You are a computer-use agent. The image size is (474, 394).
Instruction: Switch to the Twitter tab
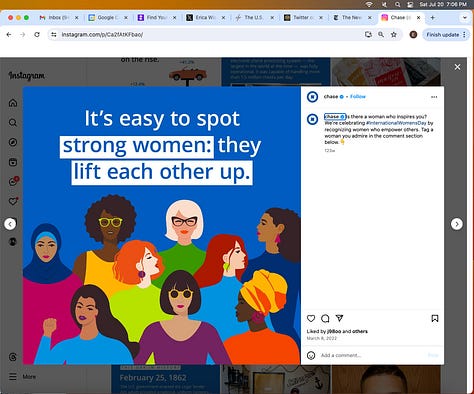pyautogui.click(x=303, y=18)
